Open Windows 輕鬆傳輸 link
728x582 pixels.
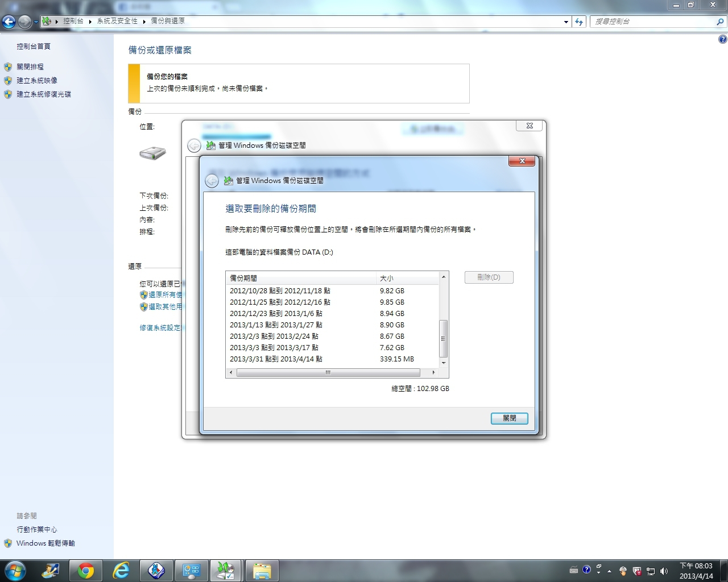click(45, 543)
